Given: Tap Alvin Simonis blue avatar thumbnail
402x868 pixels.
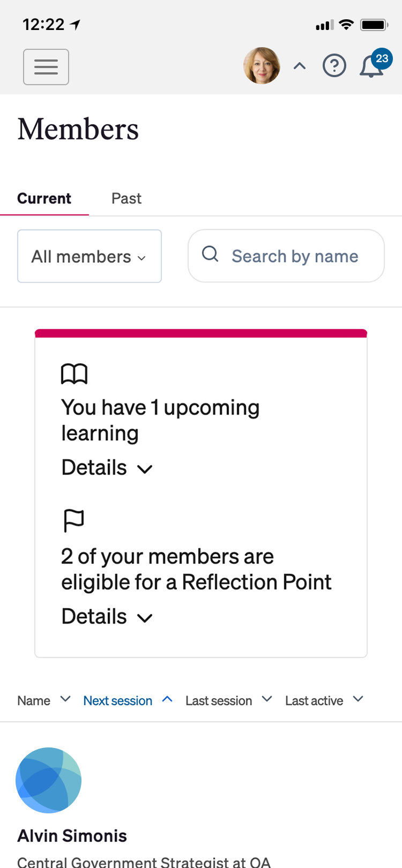Looking at the screenshot, I should [49, 780].
